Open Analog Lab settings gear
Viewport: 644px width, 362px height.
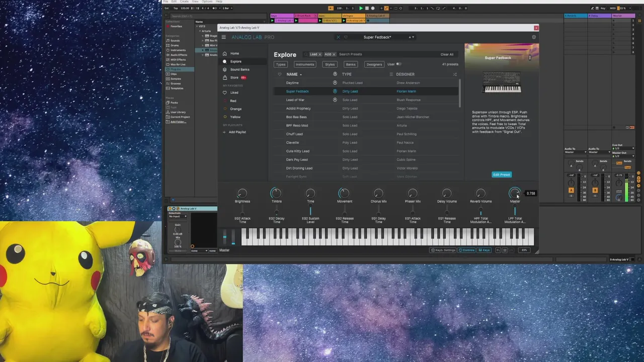pos(534,37)
